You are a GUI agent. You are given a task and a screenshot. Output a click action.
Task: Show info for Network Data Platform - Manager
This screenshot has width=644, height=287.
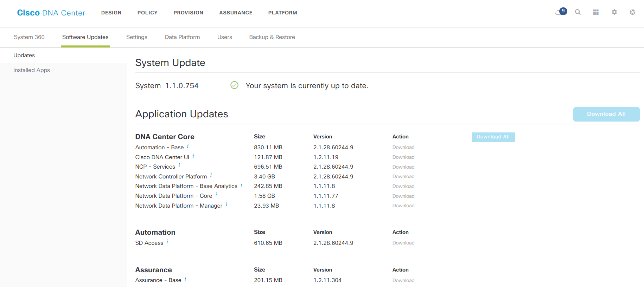point(227,204)
